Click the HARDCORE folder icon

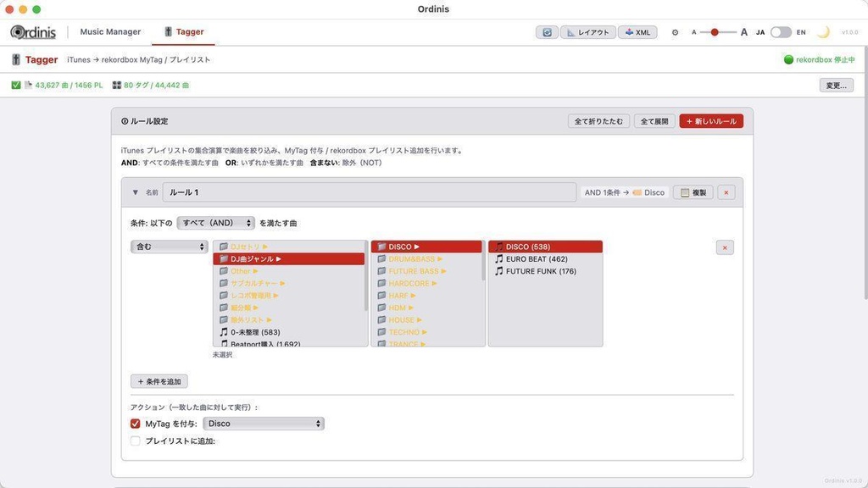point(381,283)
